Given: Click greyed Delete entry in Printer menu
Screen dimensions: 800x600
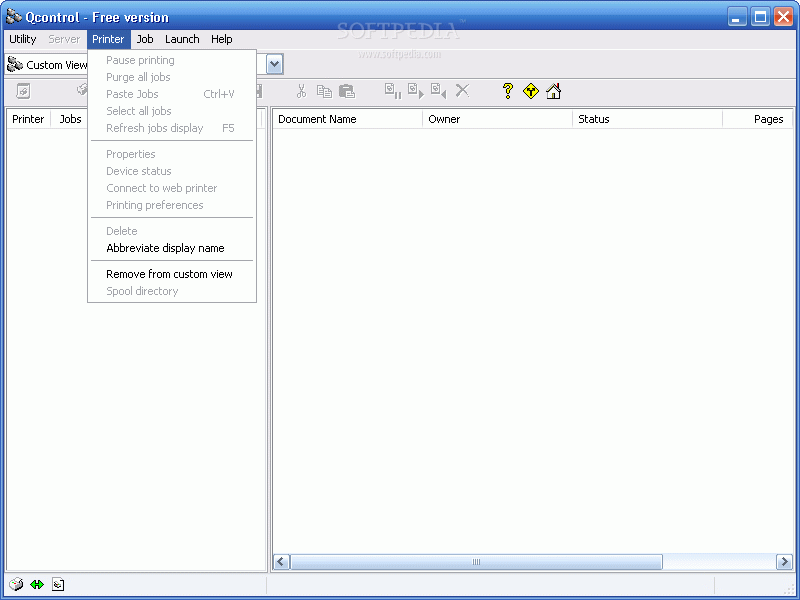Looking at the screenshot, I should (x=172, y=231).
